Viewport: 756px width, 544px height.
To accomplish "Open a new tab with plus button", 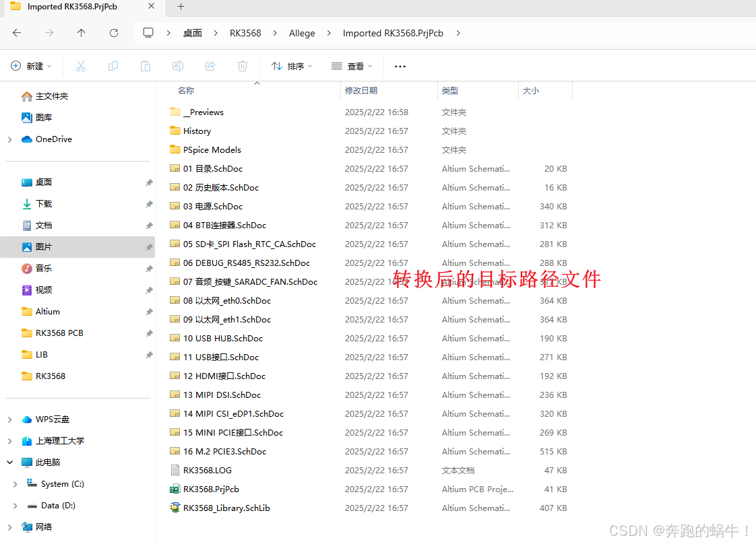I will 181,6.
